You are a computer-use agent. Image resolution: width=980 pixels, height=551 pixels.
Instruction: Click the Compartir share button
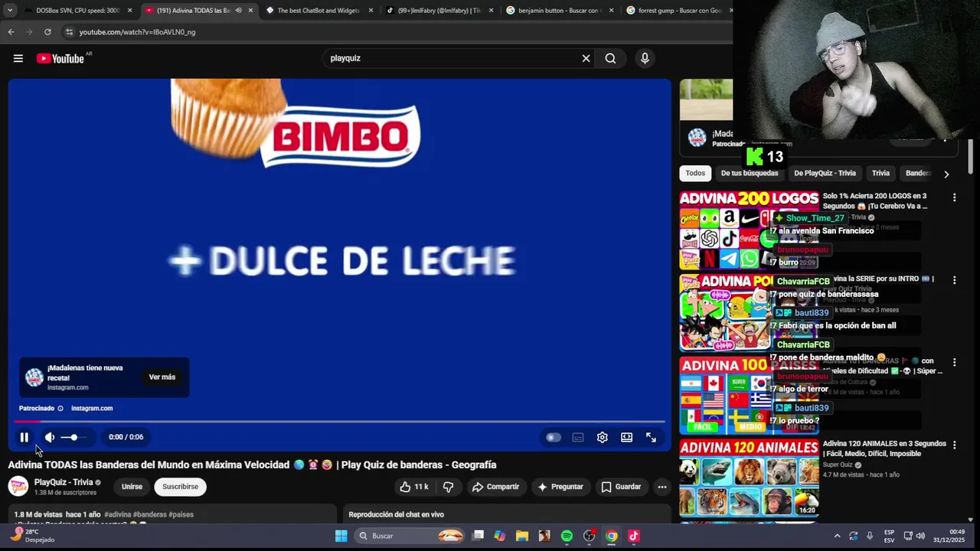(x=495, y=487)
